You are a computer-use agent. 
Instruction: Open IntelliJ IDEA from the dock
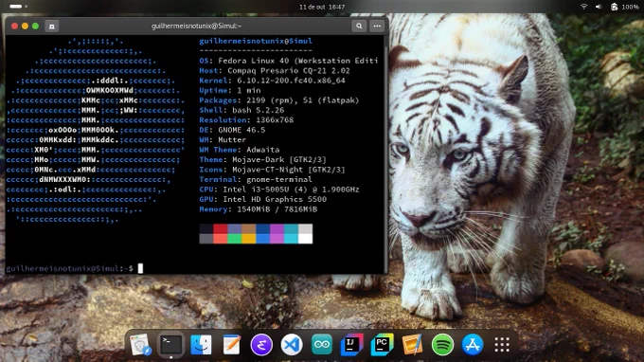point(352,345)
